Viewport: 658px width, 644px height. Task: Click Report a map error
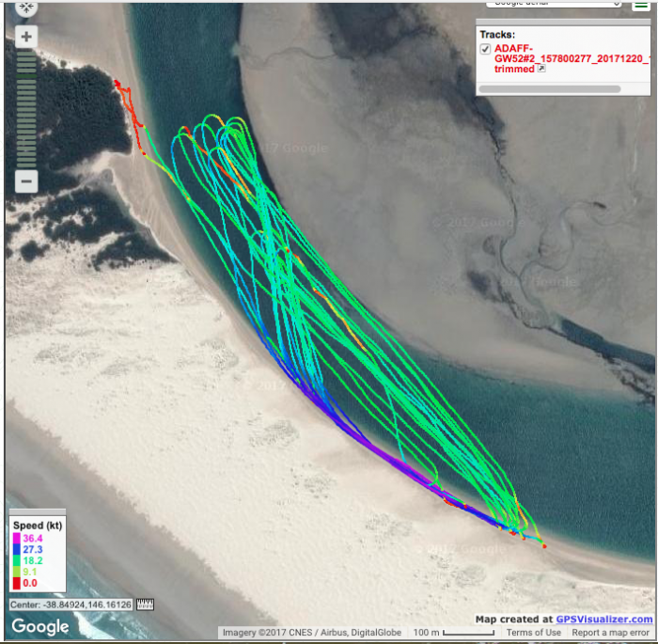[613, 633]
